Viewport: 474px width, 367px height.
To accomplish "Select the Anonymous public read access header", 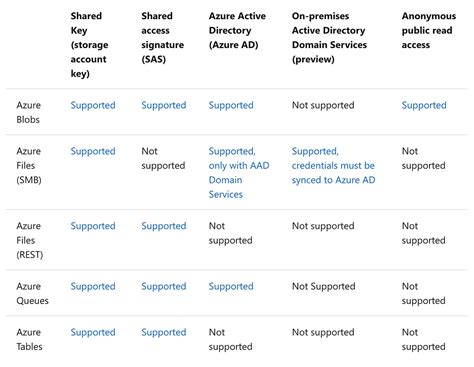I will tap(429, 30).
